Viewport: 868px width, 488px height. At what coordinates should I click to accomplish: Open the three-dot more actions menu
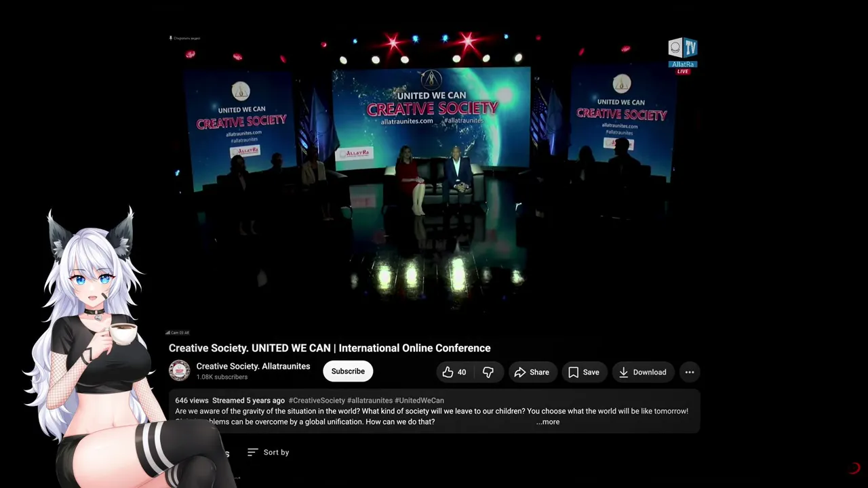pos(690,372)
